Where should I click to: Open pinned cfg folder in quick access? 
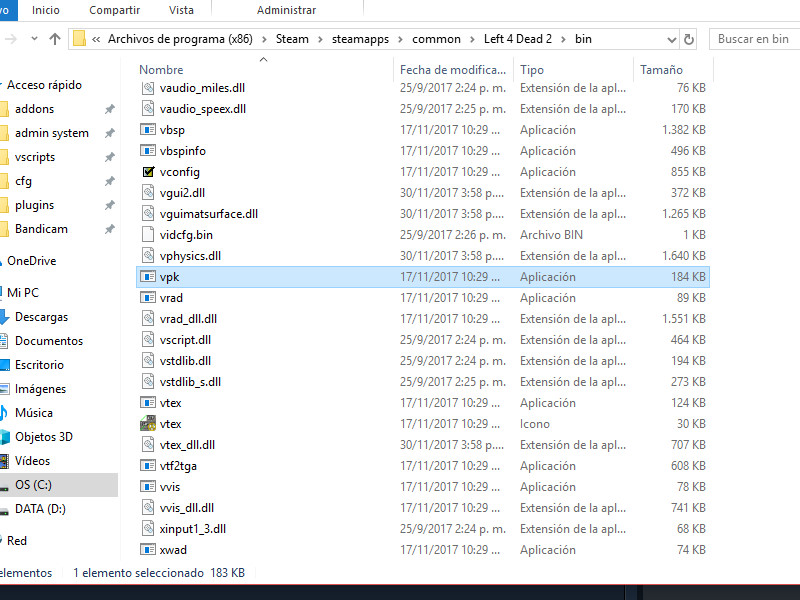23,181
